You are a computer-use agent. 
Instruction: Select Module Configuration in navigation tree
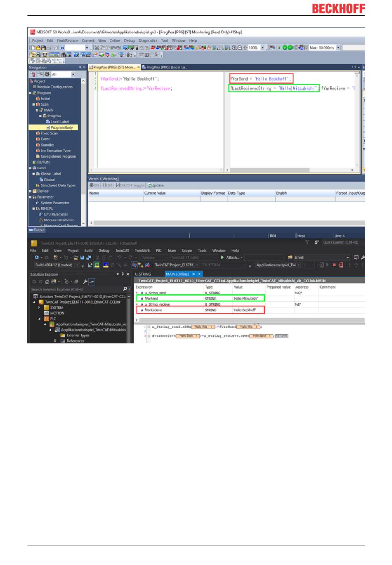55,87
